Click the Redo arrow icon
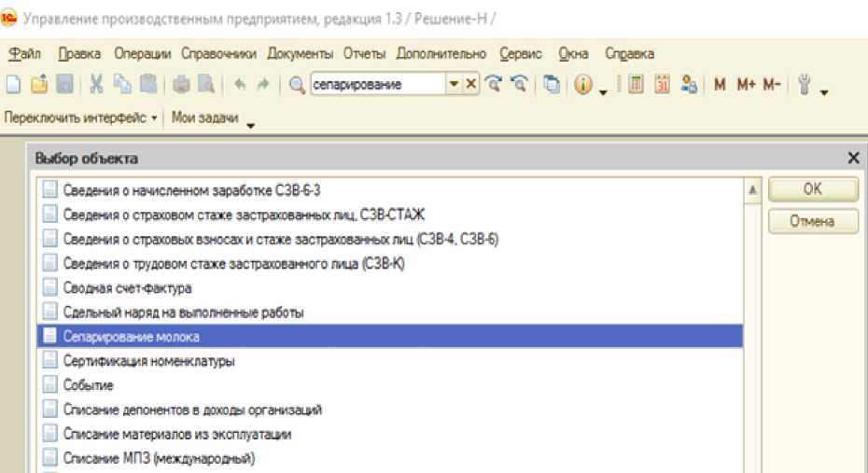This screenshot has width=868, height=473. pyautogui.click(x=263, y=85)
